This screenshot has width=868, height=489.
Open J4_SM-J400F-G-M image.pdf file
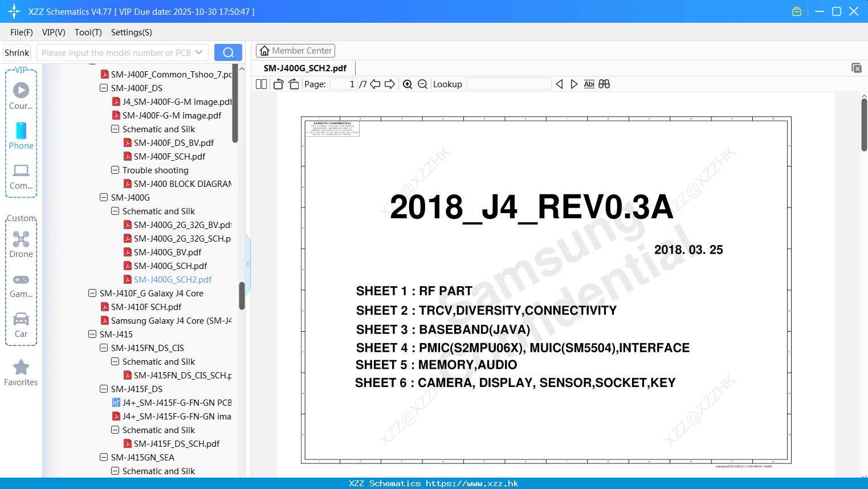[177, 101]
